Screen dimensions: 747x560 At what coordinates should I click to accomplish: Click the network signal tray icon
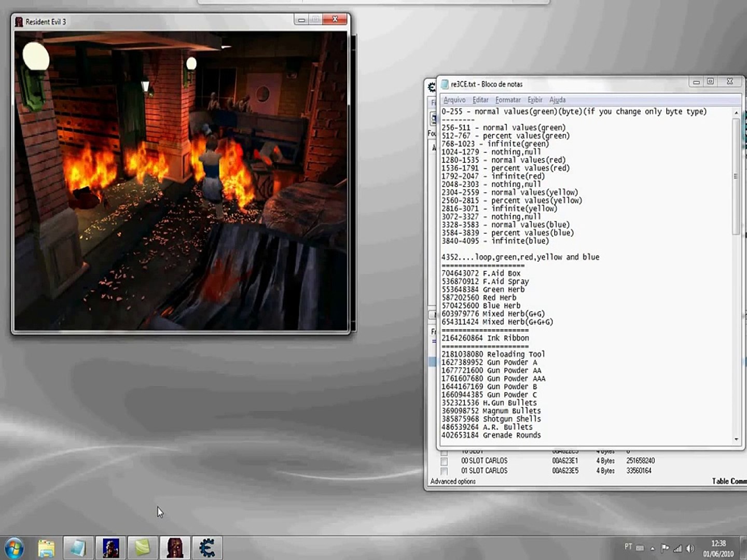tap(677, 548)
